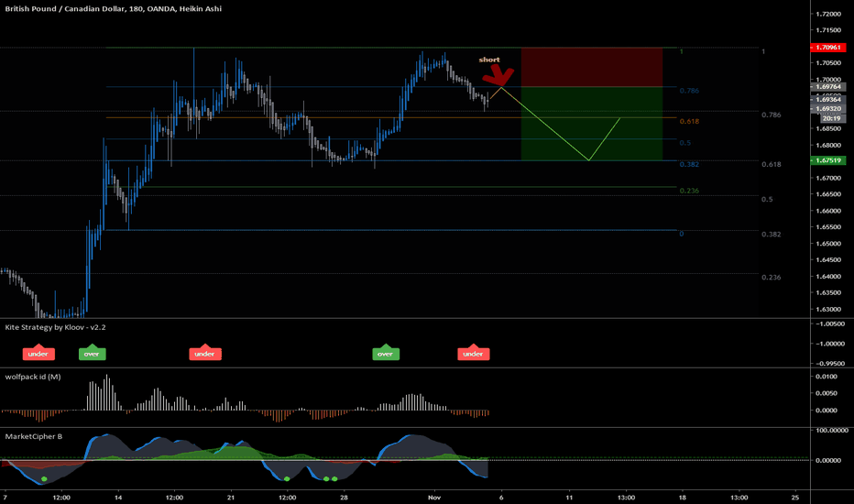Click the -0.99500 Kite Strategy scale value
Screen dimensions: 854x504
point(829,364)
